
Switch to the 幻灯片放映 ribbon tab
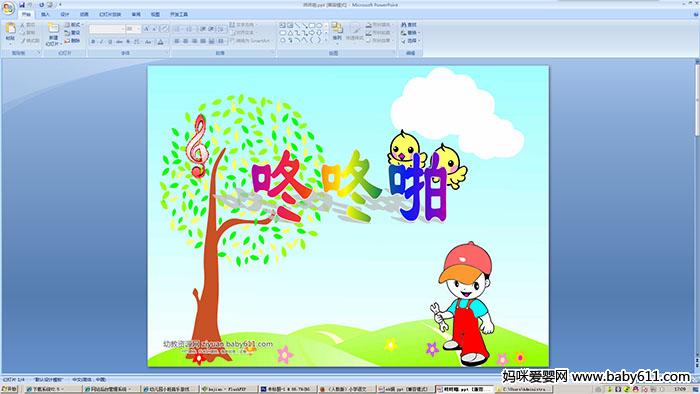[x=110, y=14]
